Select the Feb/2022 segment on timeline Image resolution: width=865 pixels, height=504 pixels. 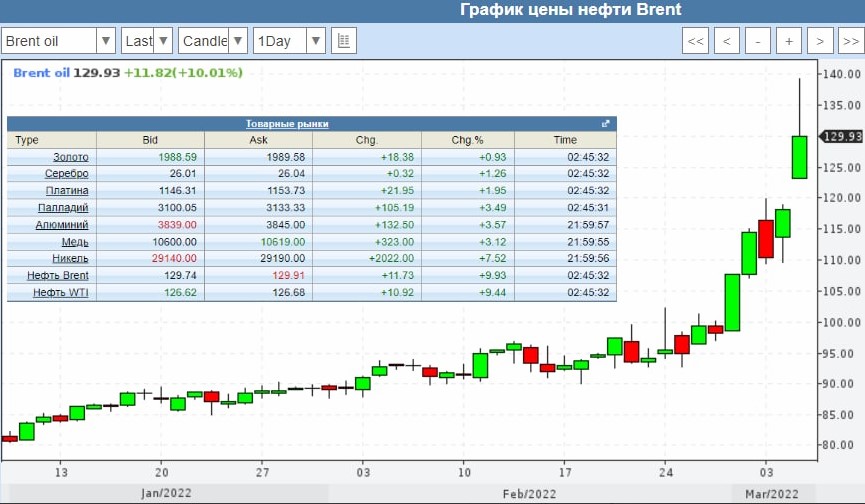coord(528,494)
